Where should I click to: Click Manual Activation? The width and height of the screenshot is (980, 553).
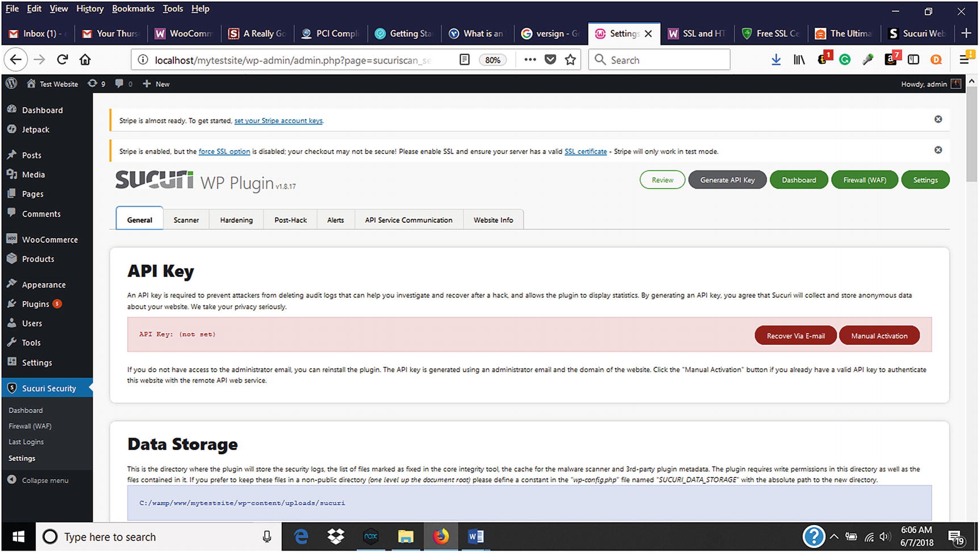click(x=879, y=335)
